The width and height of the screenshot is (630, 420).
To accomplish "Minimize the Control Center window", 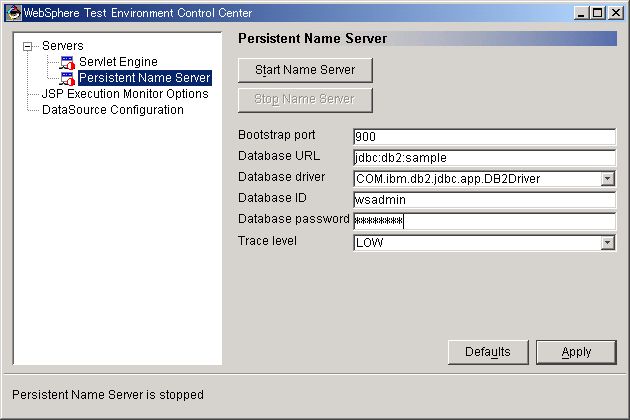I will (x=581, y=13).
